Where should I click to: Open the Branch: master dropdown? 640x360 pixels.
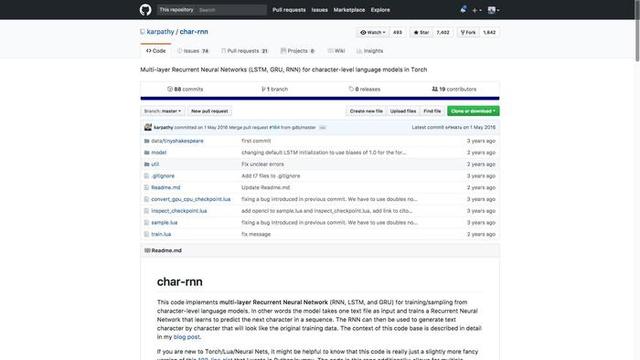pos(162,111)
